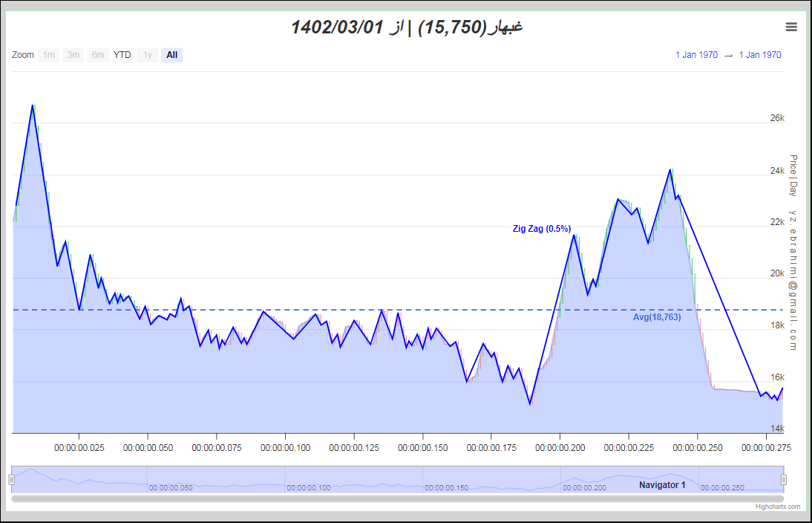Grab the navigator right handle

click(784, 479)
